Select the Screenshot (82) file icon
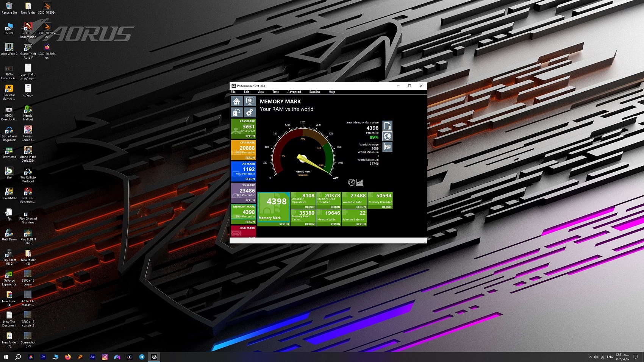 pos(28,340)
